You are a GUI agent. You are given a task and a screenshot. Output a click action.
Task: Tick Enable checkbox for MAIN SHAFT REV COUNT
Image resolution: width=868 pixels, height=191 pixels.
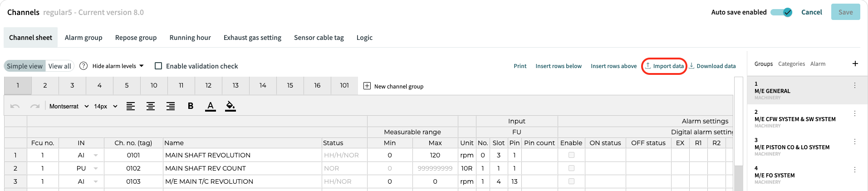pos(571,168)
